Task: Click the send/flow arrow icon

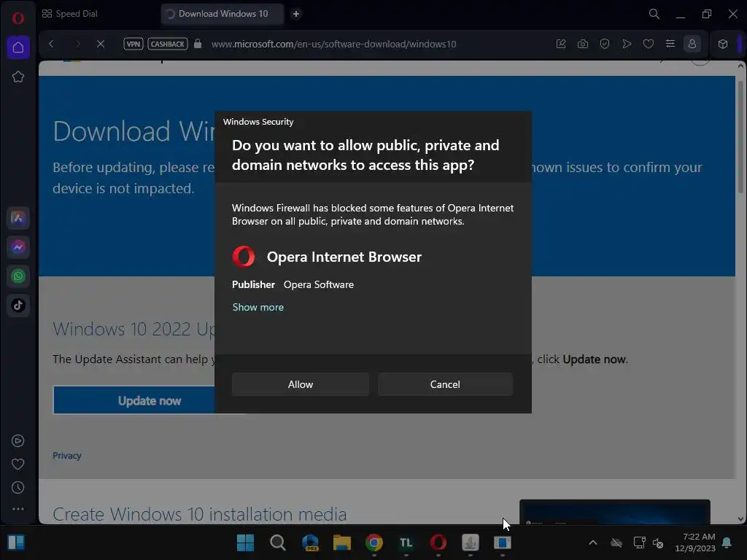Action: tap(627, 44)
